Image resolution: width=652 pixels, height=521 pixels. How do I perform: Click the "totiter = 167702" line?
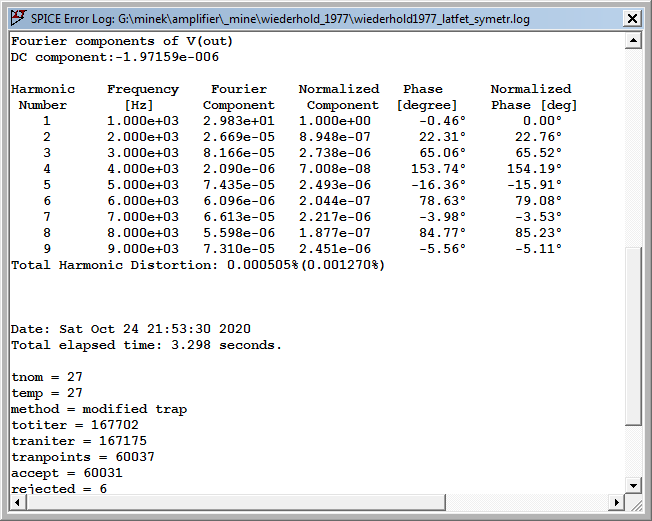(75, 425)
